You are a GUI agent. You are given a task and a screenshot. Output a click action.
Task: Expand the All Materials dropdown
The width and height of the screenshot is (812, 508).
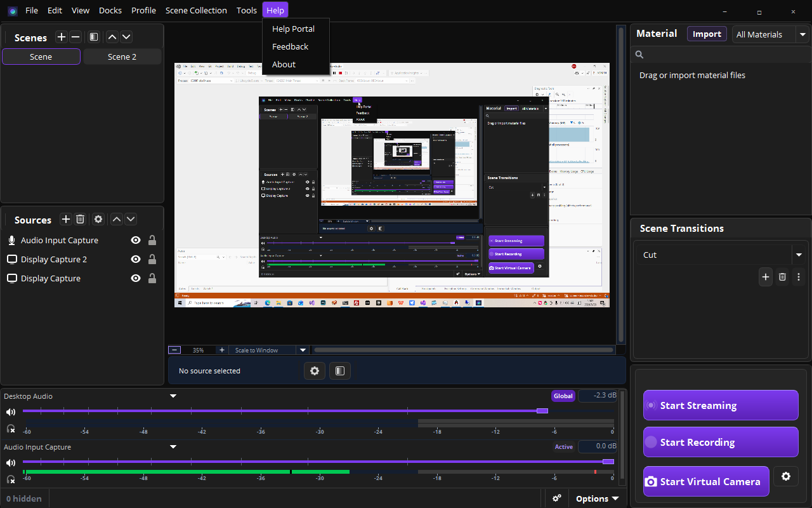point(803,34)
